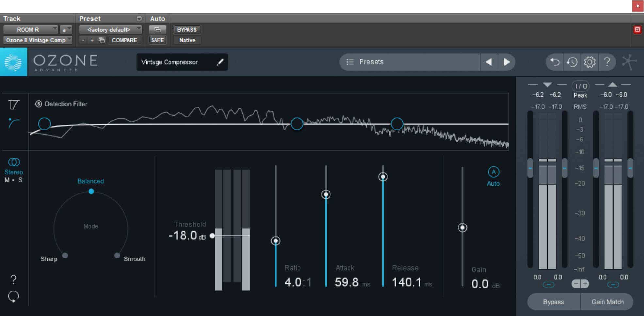Click the Pro Tools BYPASS button
The height and width of the screenshot is (316, 644).
click(187, 30)
